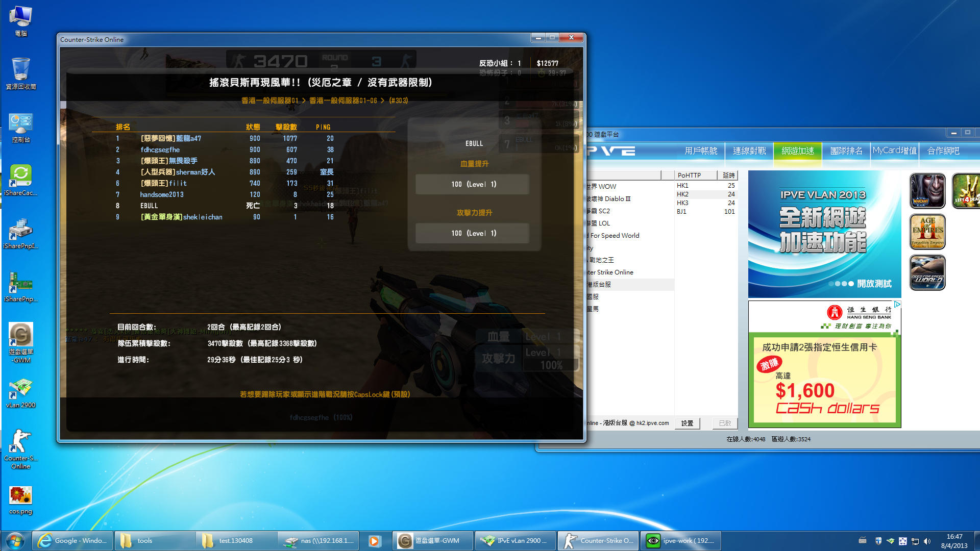Click the 設置 button

pyautogui.click(x=687, y=423)
